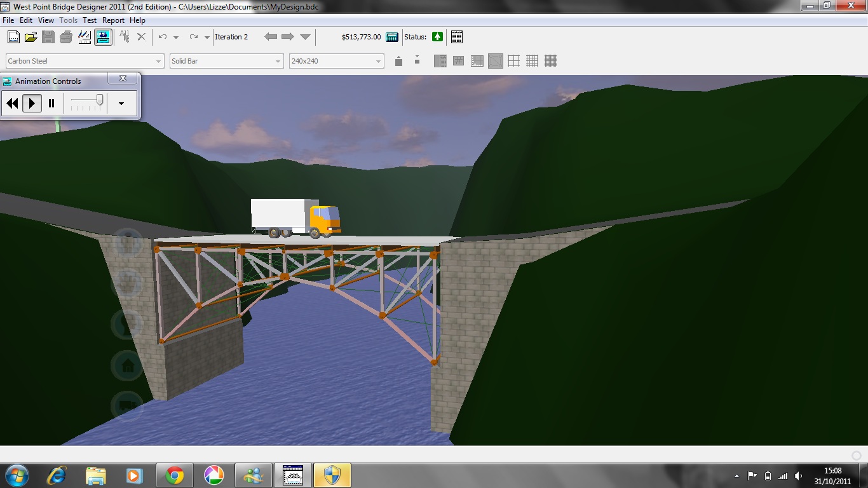
Task: Open an existing bridge file via folder icon
Action: click(31, 37)
